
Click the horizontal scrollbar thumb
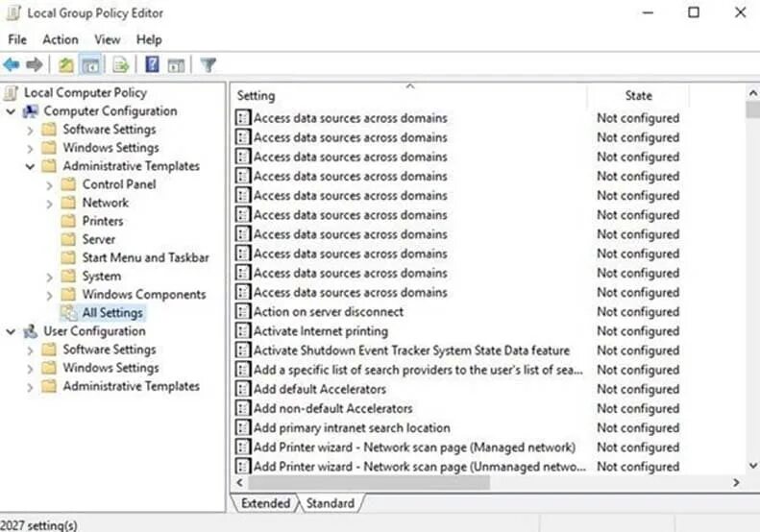[369, 483]
